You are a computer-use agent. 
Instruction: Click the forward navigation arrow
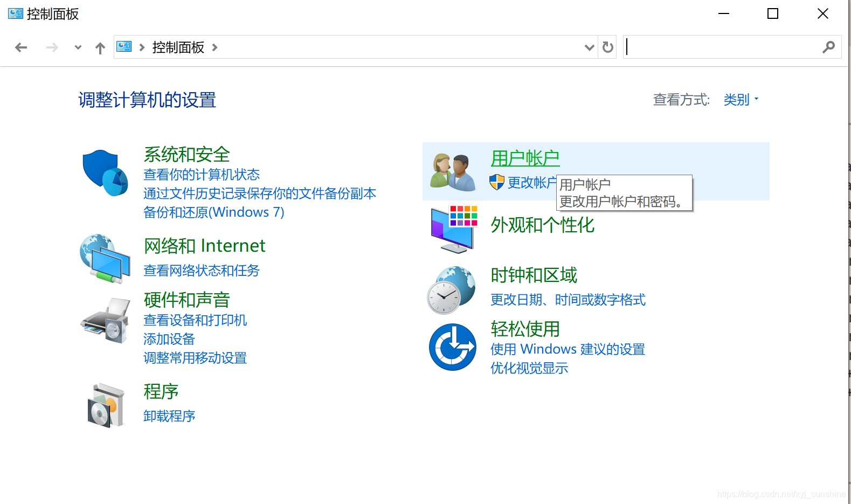52,47
